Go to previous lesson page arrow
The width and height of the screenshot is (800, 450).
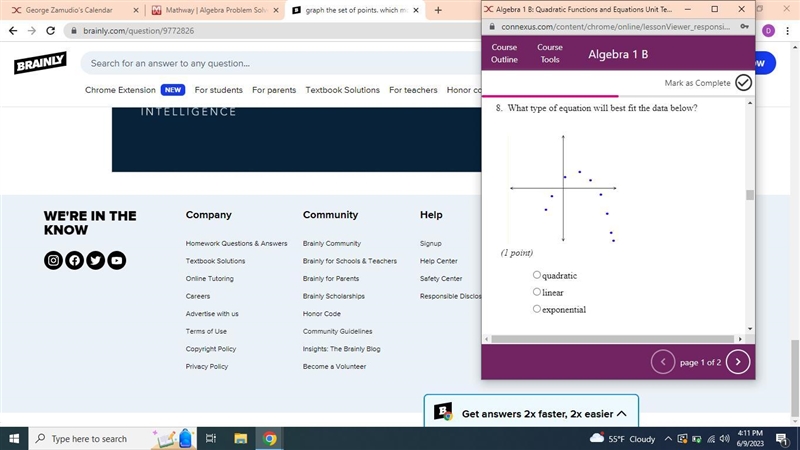pyautogui.click(x=663, y=362)
